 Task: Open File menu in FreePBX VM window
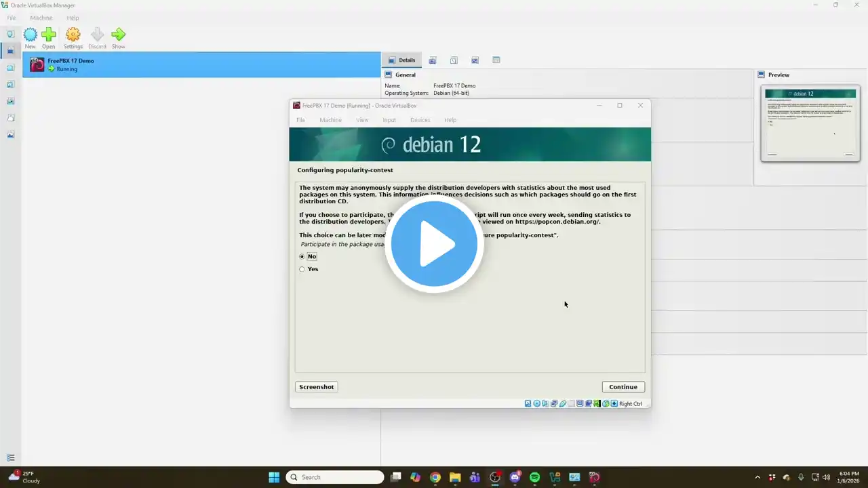[300, 120]
